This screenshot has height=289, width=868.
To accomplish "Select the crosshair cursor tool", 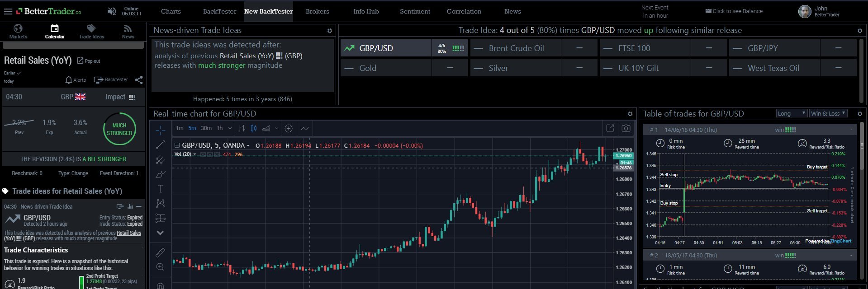I will 160,131.
